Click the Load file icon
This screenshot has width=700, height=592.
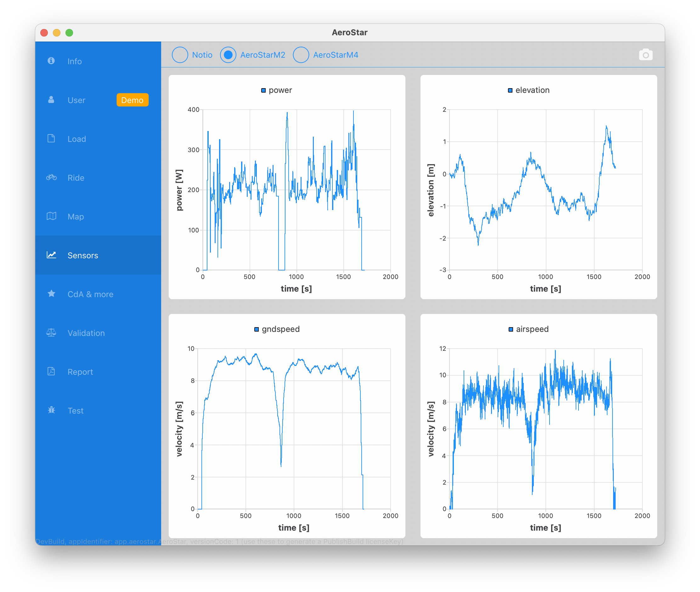[51, 138]
